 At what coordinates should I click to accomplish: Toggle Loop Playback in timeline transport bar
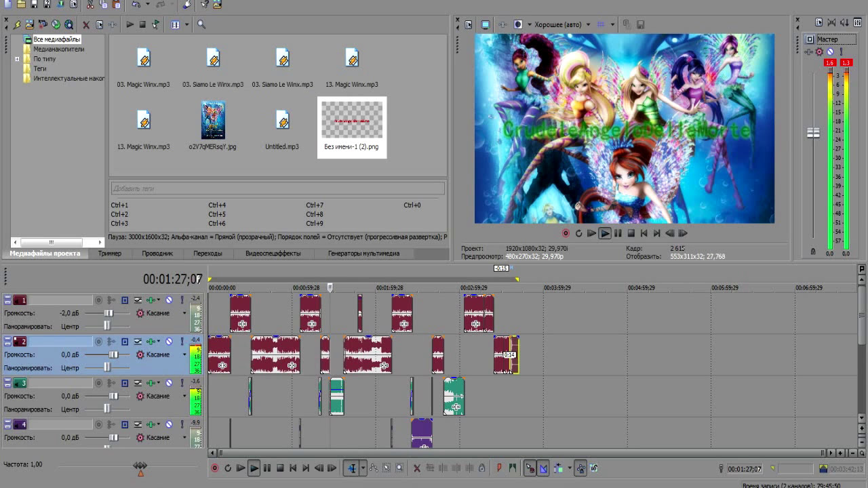(x=228, y=468)
